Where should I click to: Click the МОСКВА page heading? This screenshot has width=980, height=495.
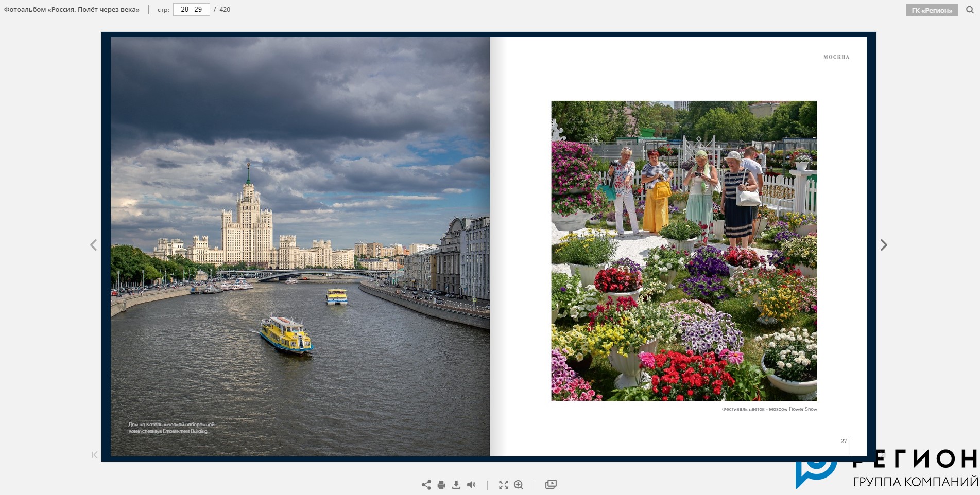click(836, 57)
